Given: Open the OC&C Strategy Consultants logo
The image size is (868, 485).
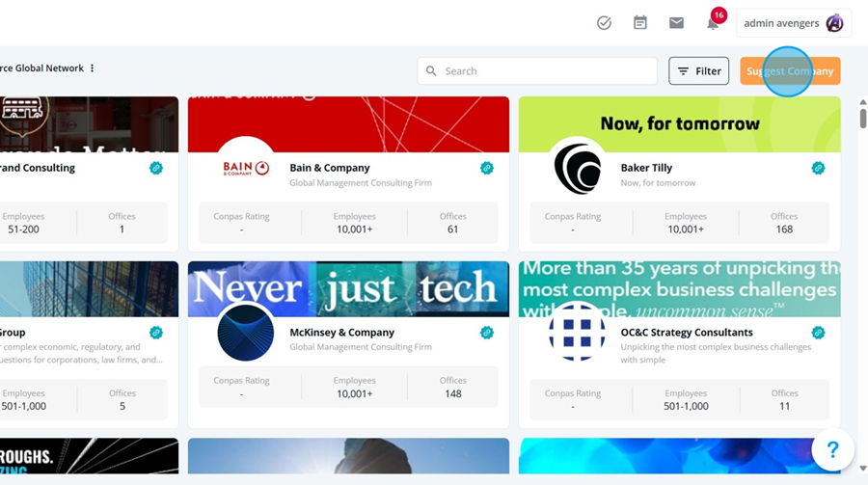Looking at the screenshot, I should (x=578, y=333).
